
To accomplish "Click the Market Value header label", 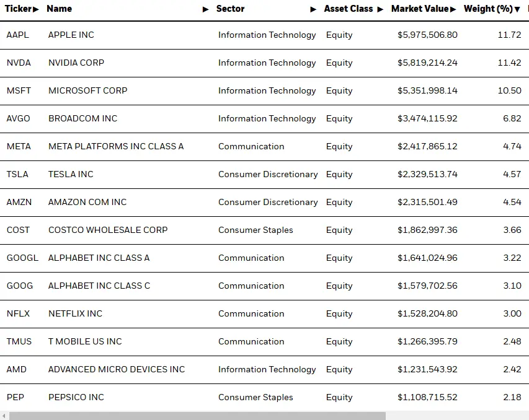I will tap(419, 9).
